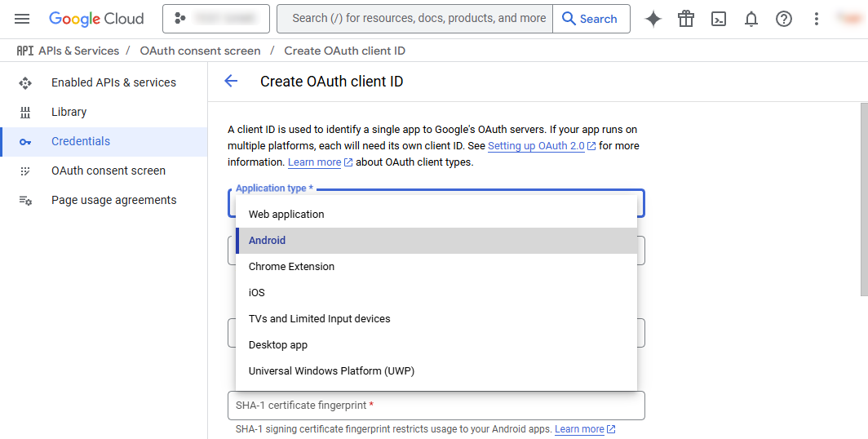Activate Cloud Shell terminal icon
This screenshot has height=439, width=868.
pyautogui.click(x=719, y=19)
